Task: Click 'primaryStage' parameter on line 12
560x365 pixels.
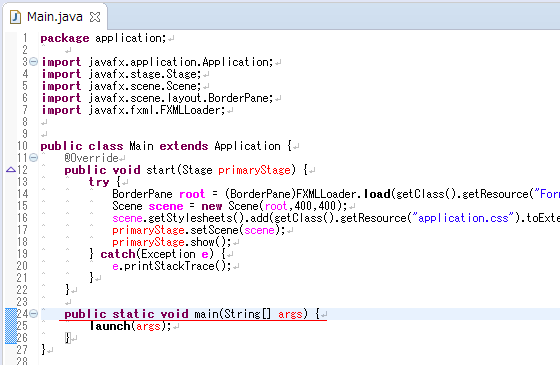Action: coord(254,170)
